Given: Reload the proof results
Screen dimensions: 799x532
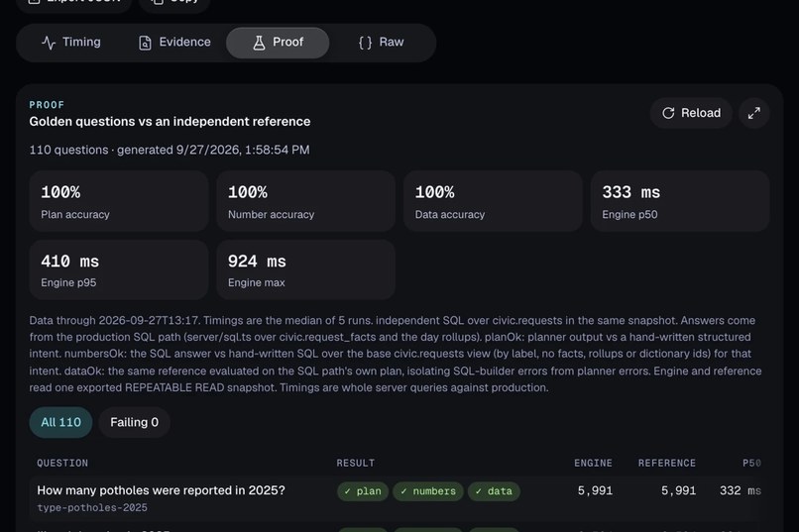Looking at the screenshot, I should coord(691,113).
